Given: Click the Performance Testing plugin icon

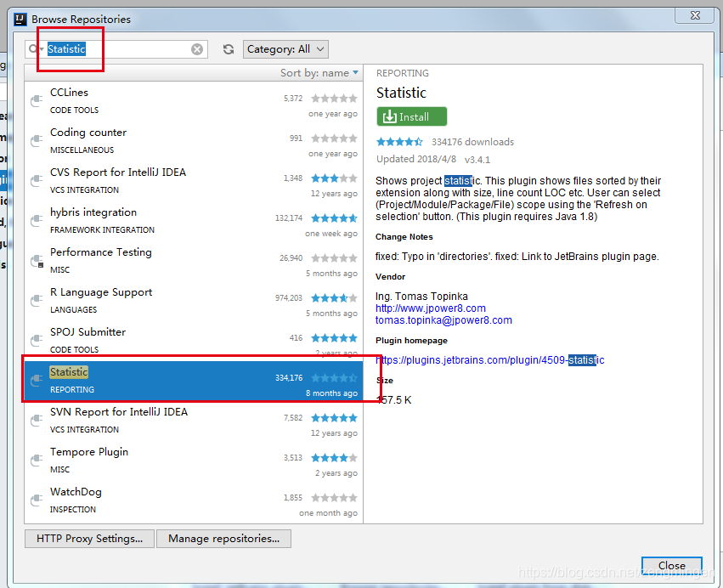Looking at the screenshot, I should point(37,261).
